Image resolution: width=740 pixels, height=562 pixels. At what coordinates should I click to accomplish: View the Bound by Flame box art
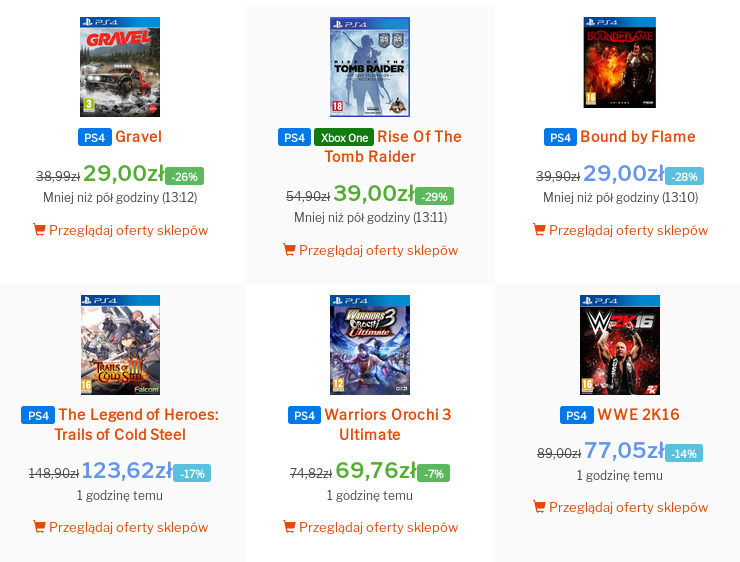pyautogui.click(x=620, y=62)
